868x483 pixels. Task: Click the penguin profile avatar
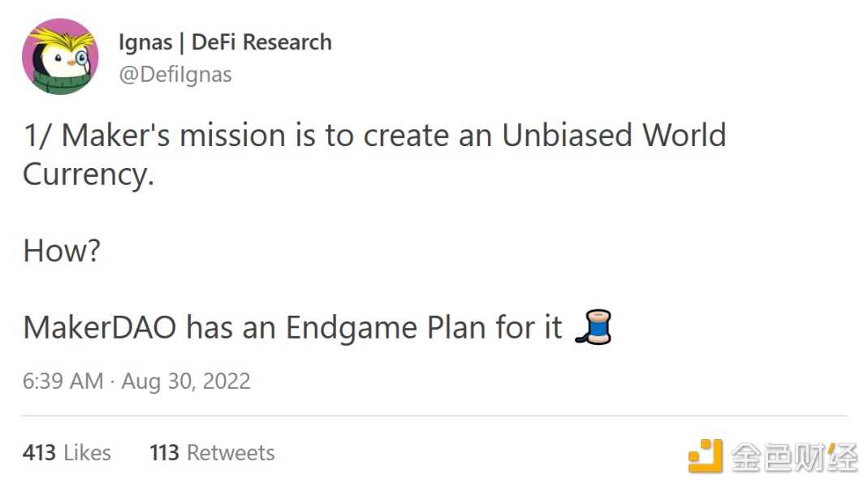point(60,56)
